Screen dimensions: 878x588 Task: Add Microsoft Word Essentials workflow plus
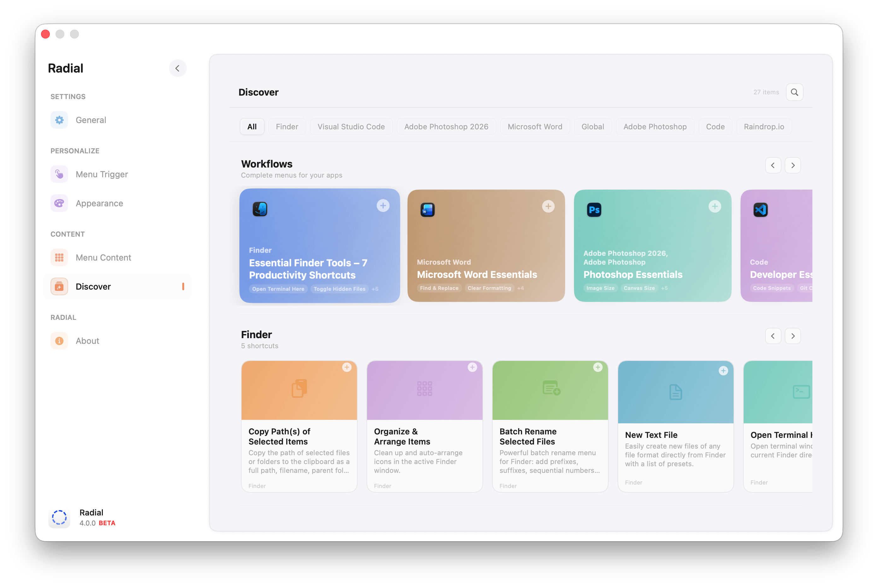(x=548, y=206)
